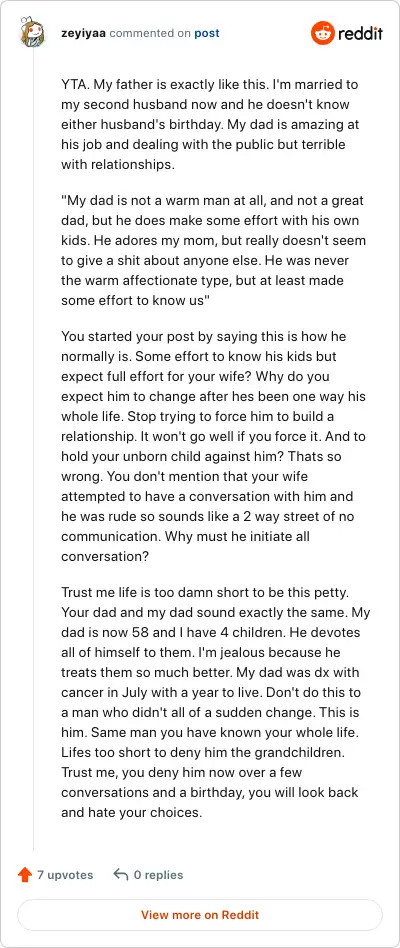Open "View more on Reddit" button
Screen dimensions: 400x948
click(200, 915)
